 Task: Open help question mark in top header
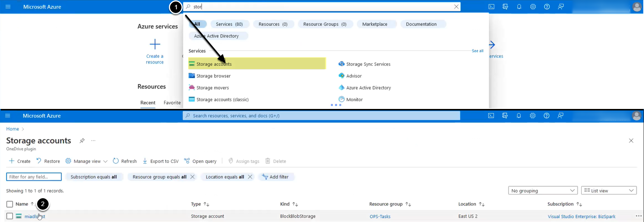tap(547, 7)
